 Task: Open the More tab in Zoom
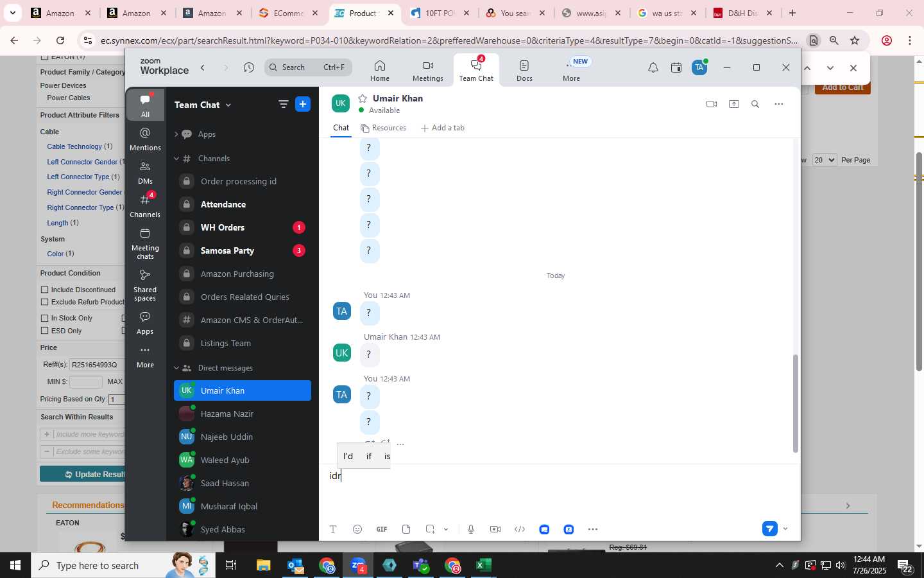[x=572, y=71]
